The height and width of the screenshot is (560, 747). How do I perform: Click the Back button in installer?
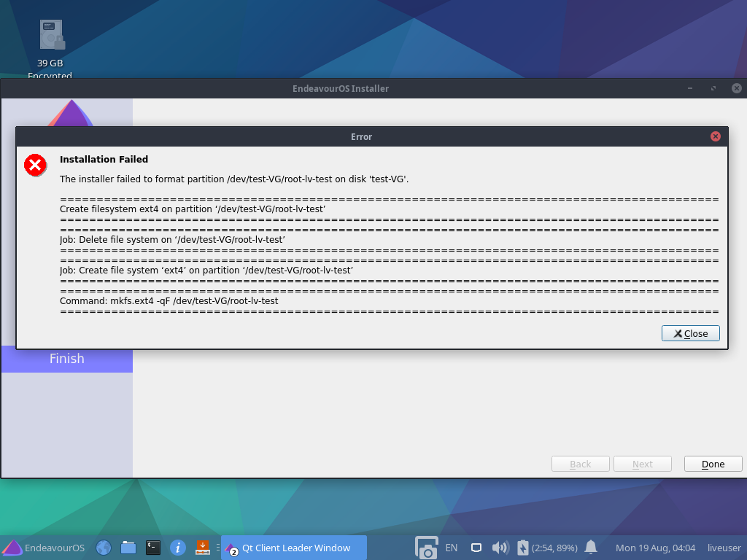coord(580,464)
